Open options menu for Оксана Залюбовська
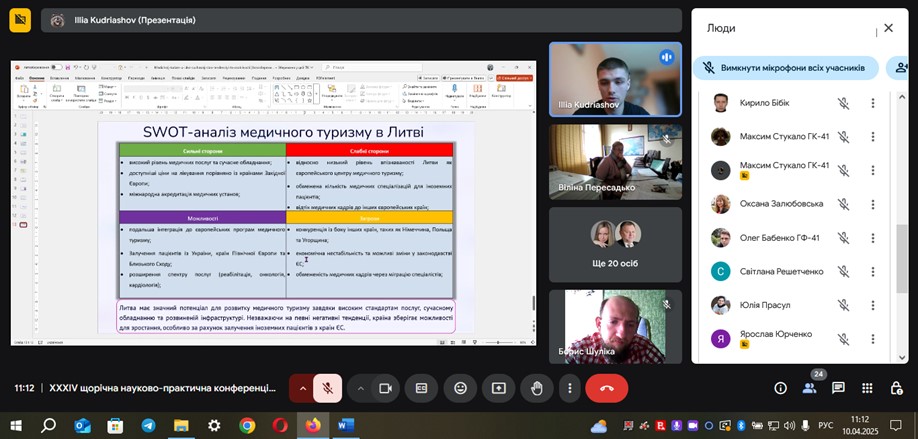Screen dimensions: 918x439 pyautogui.click(x=872, y=204)
